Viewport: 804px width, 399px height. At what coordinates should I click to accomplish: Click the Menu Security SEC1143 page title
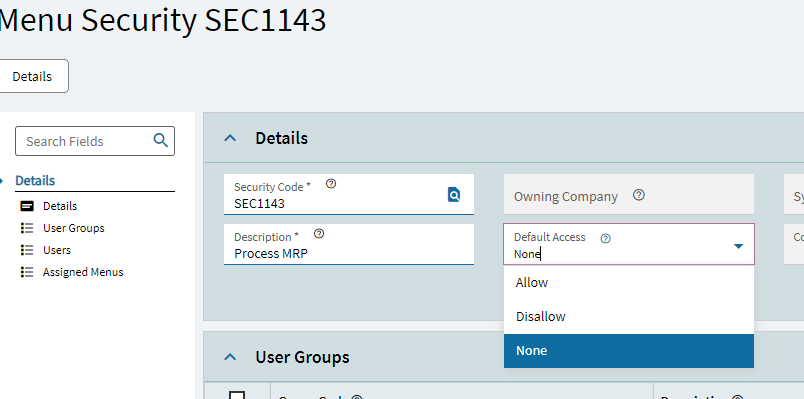(x=162, y=21)
